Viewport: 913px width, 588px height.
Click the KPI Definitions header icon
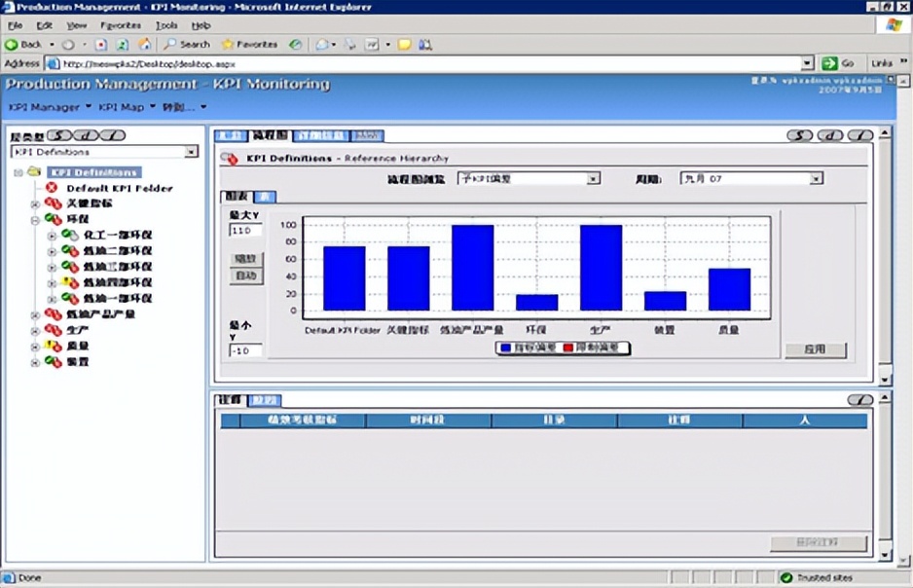pyautogui.click(x=230, y=158)
